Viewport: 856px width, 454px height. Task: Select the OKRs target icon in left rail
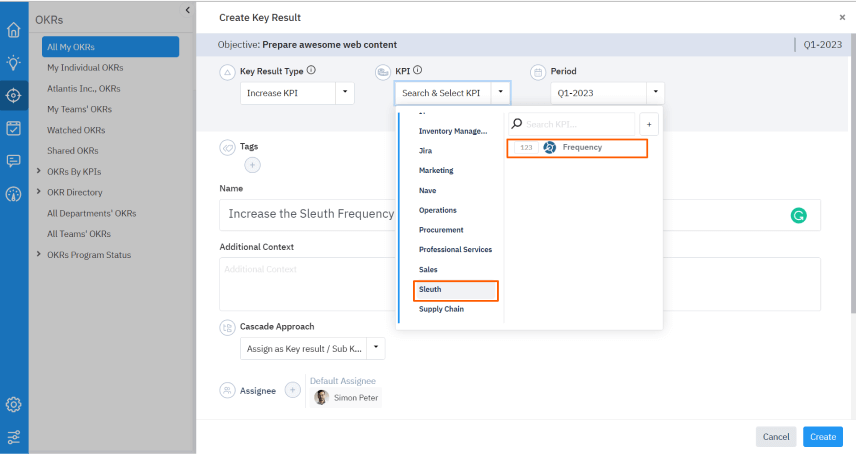[x=14, y=95]
